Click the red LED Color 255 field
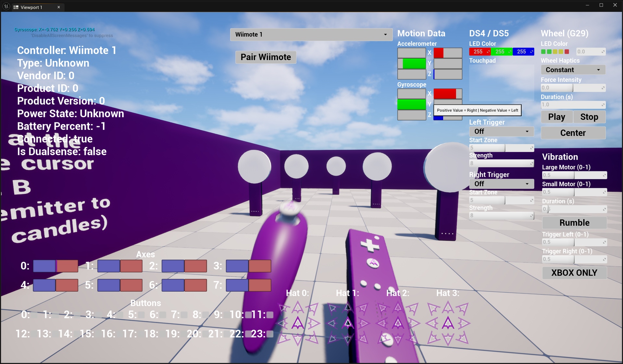Viewport: 623px width, 364px height. tap(480, 52)
